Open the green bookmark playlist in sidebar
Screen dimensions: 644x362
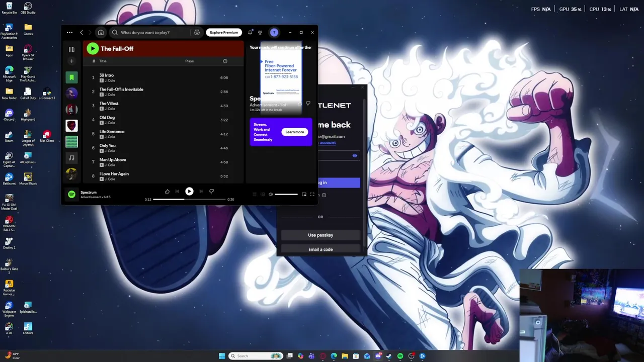coord(71,77)
